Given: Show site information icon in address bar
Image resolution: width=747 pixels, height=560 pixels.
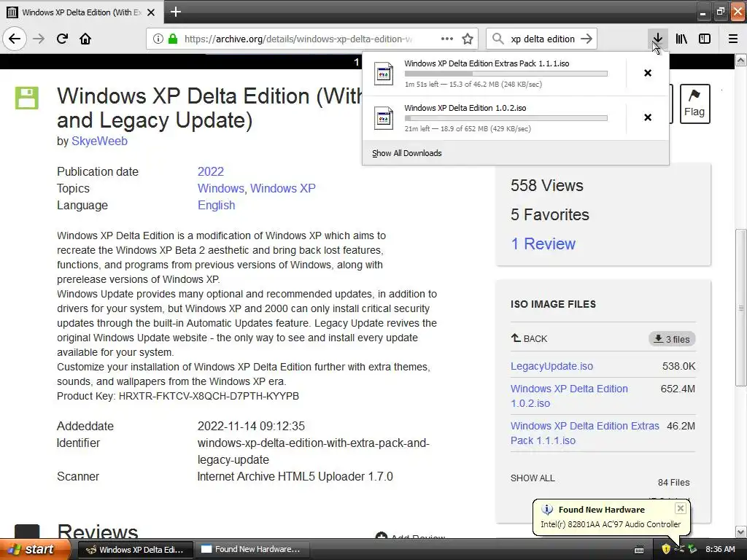Looking at the screenshot, I should (x=158, y=39).
